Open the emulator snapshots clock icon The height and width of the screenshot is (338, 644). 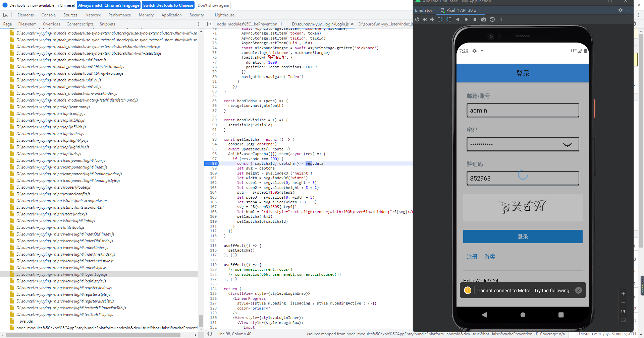492,19
